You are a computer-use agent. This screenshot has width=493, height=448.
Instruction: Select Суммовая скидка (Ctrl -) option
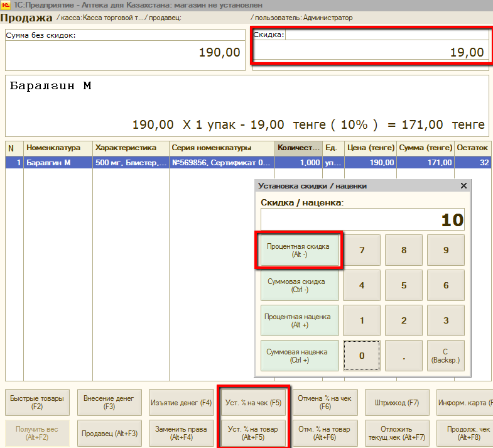(297, 286)
